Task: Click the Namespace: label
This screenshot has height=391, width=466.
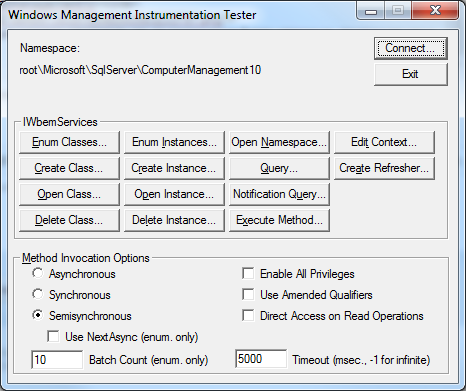Action: pos(50,48)
